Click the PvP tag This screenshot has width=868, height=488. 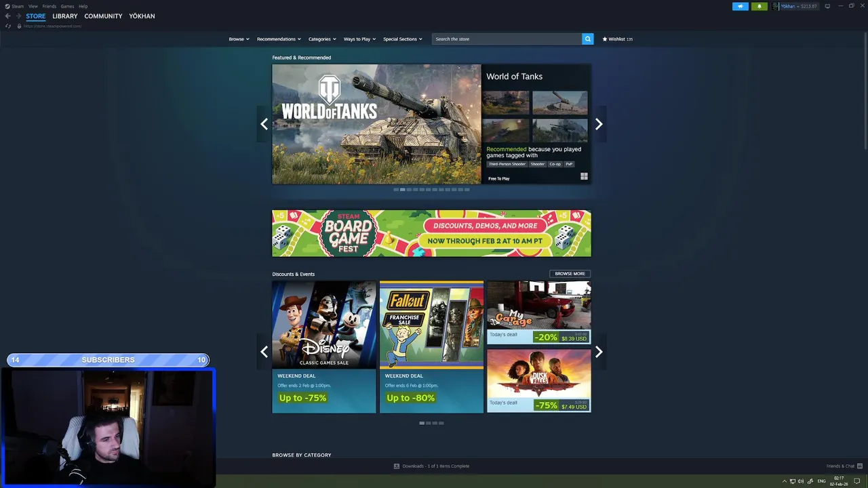(x=569, y=164)
